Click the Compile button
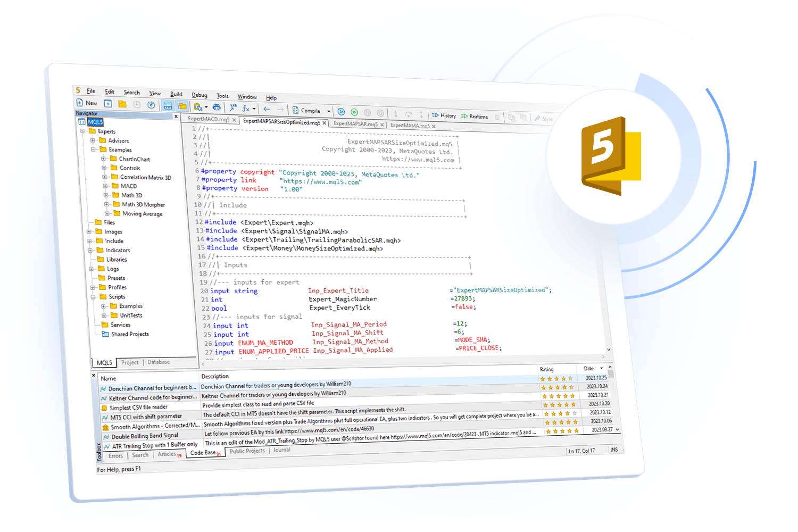Image resolution: width=798 pixels, height=532 pixels. [306, 111]
